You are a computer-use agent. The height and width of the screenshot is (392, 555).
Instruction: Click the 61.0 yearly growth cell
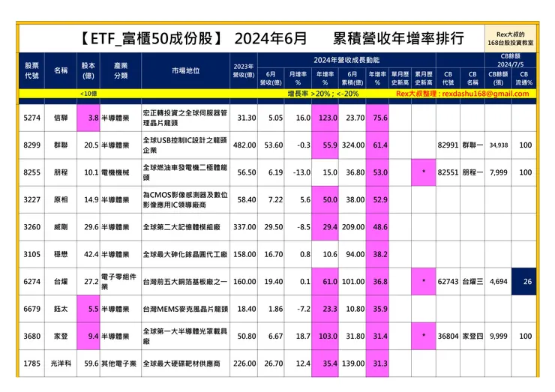pyautogui.click(x=325, y=281)
